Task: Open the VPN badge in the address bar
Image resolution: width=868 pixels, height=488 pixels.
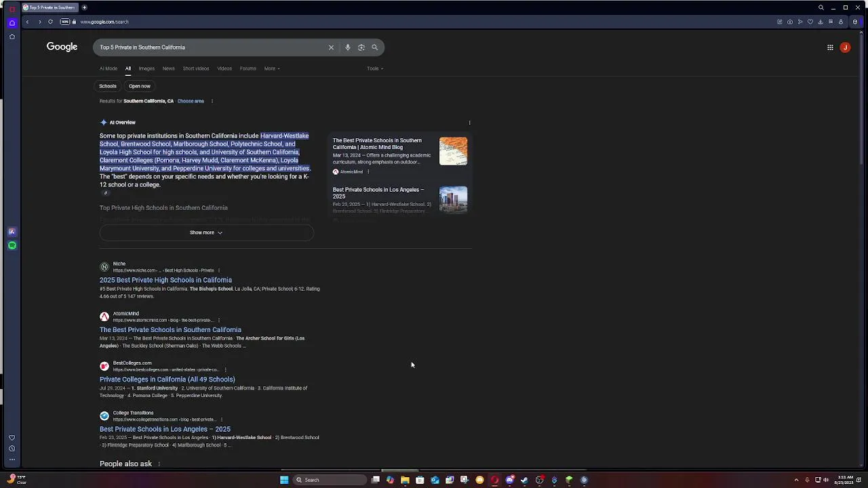Action: 65,22
